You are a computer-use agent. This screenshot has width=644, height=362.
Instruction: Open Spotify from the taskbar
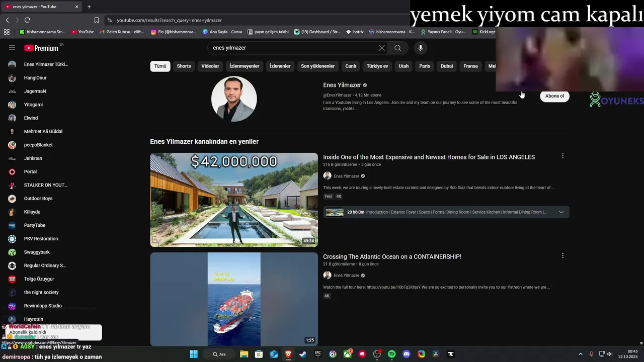point(392,354)
